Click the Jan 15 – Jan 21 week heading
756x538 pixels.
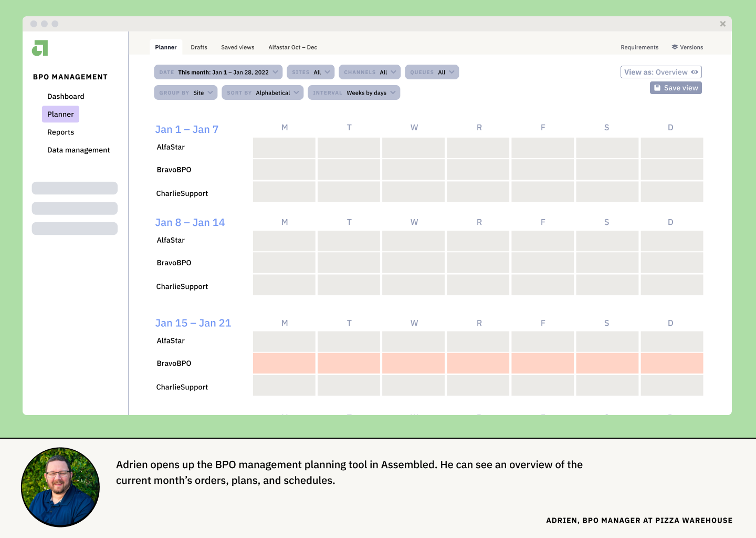point(193,323)
